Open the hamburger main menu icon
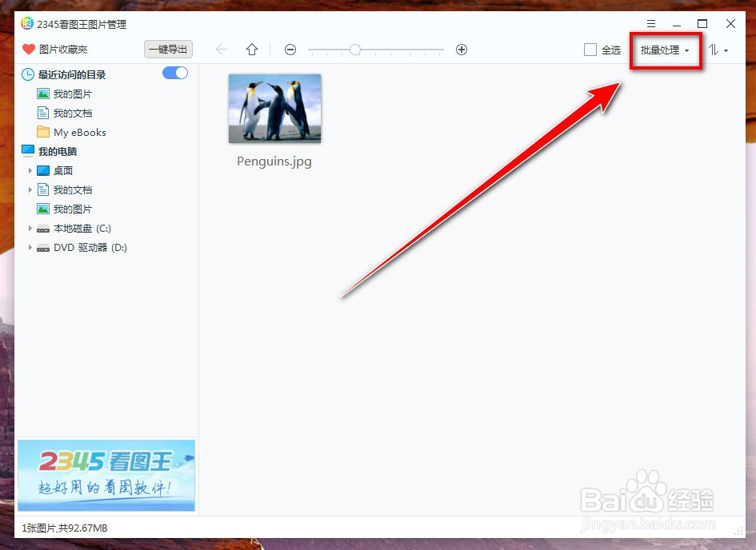The image size is (756, 550). (x=651, y=24)
